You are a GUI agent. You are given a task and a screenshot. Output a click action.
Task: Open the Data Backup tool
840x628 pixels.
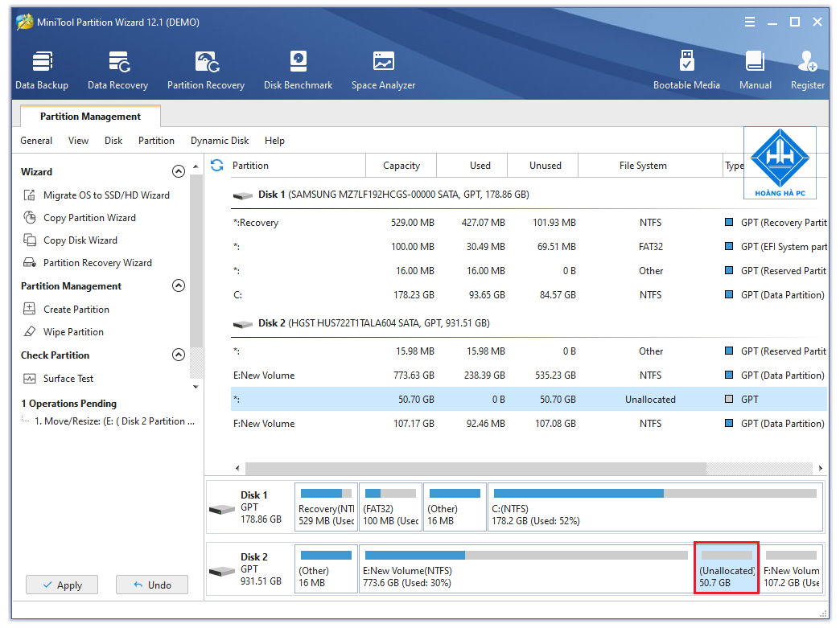tap(42, 68)
